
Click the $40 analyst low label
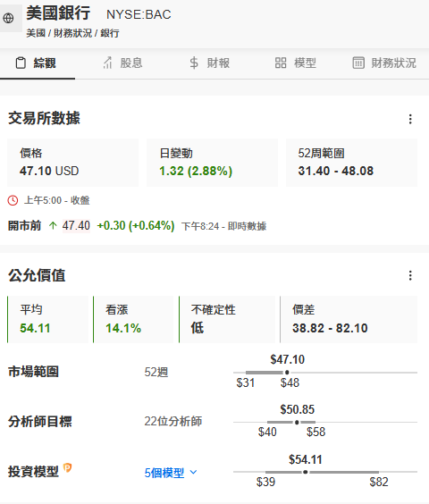[267, 432]
